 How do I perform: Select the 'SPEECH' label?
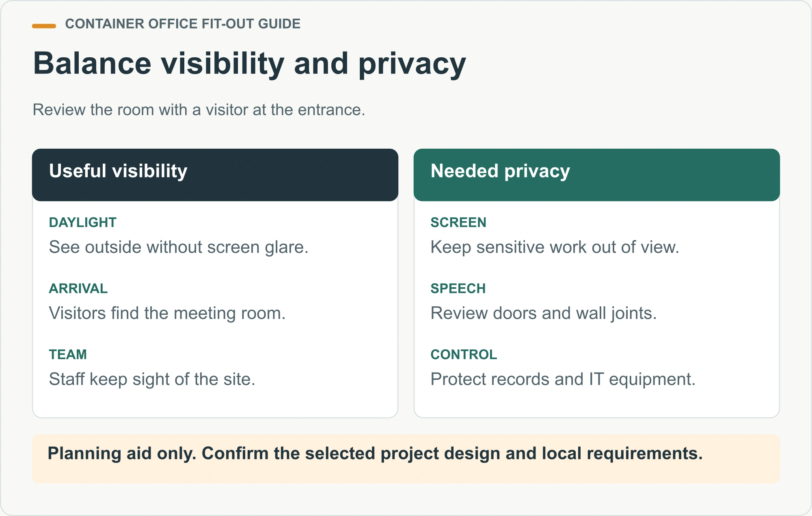pos(458,288)
